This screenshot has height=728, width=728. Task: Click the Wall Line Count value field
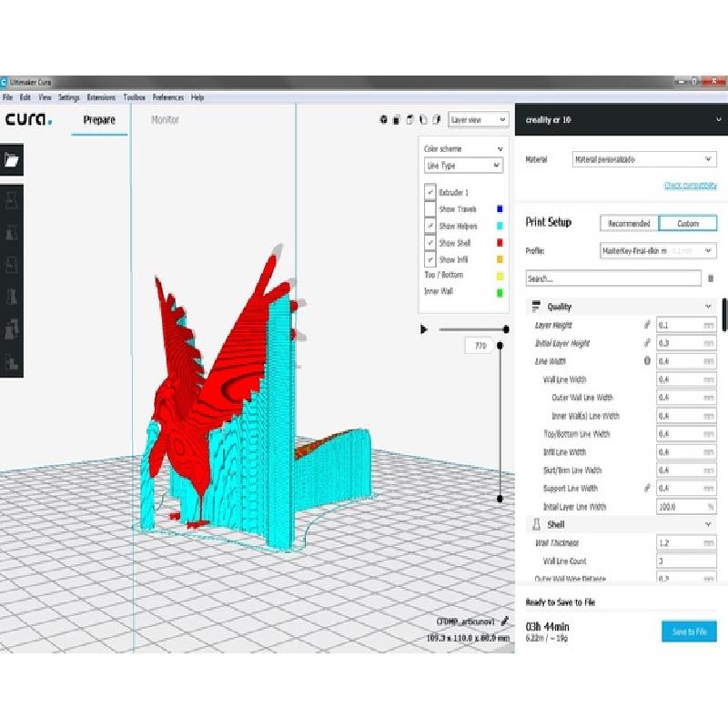(x=686, y=561)
